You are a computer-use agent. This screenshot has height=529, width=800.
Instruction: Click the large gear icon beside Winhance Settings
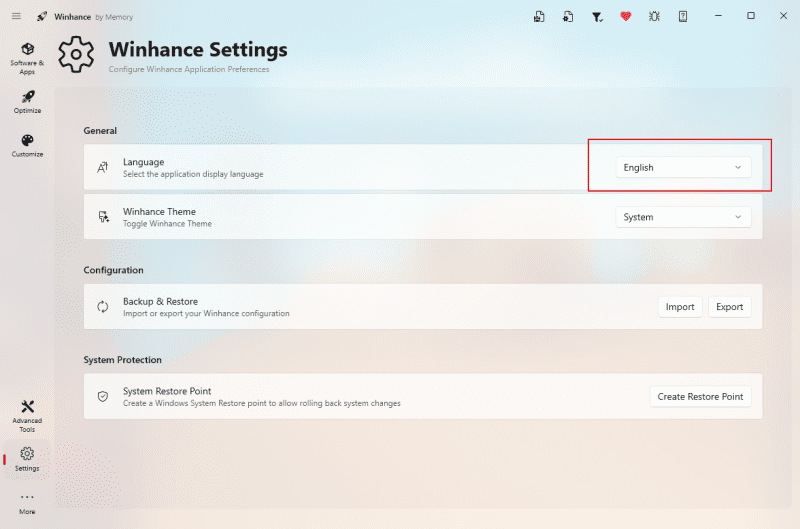[x=76, y=54]
